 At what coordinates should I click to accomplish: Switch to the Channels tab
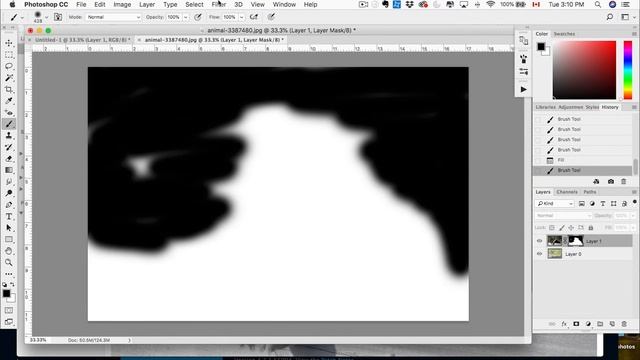pyautogui.click(x=567, y=192)
